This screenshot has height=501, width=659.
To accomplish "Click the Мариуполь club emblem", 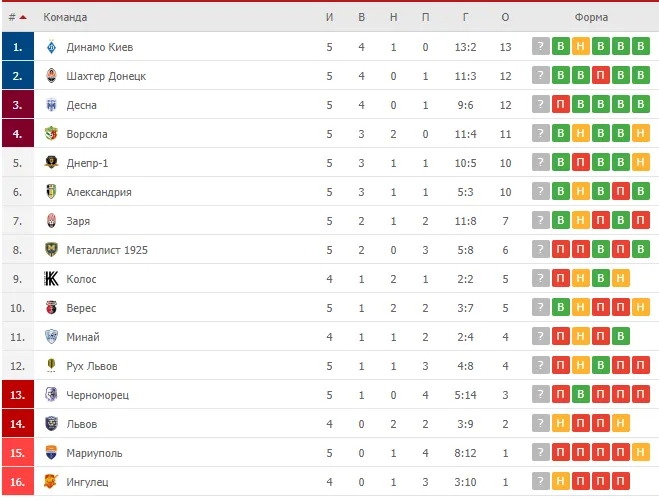I will (51, 453).
